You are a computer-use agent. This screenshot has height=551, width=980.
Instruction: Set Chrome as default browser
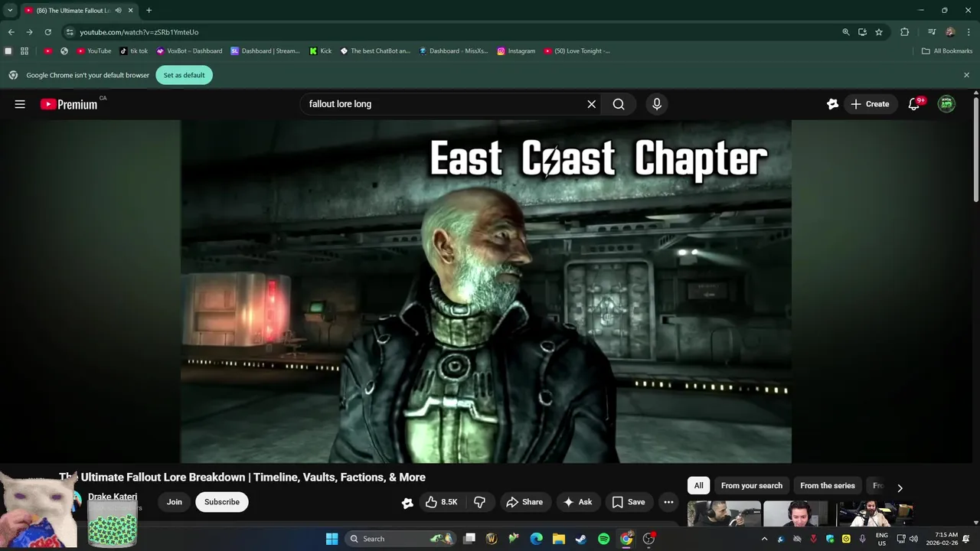(x=184, y=75)
